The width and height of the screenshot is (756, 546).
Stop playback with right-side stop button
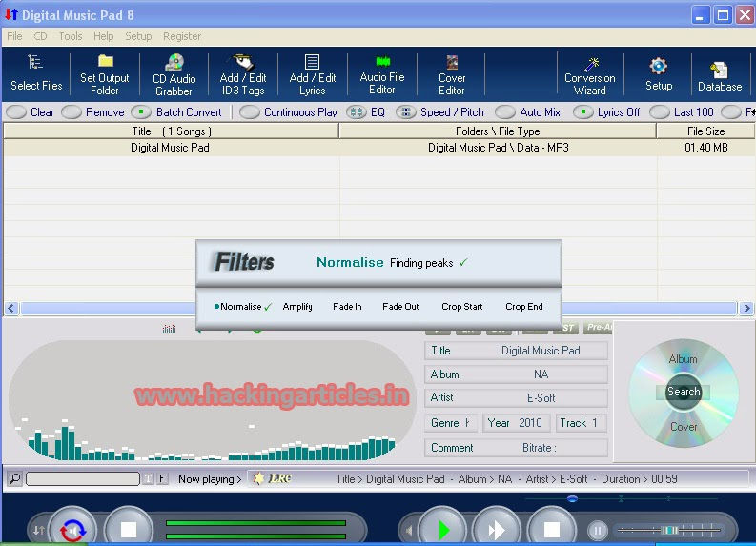tap(552, 530)
